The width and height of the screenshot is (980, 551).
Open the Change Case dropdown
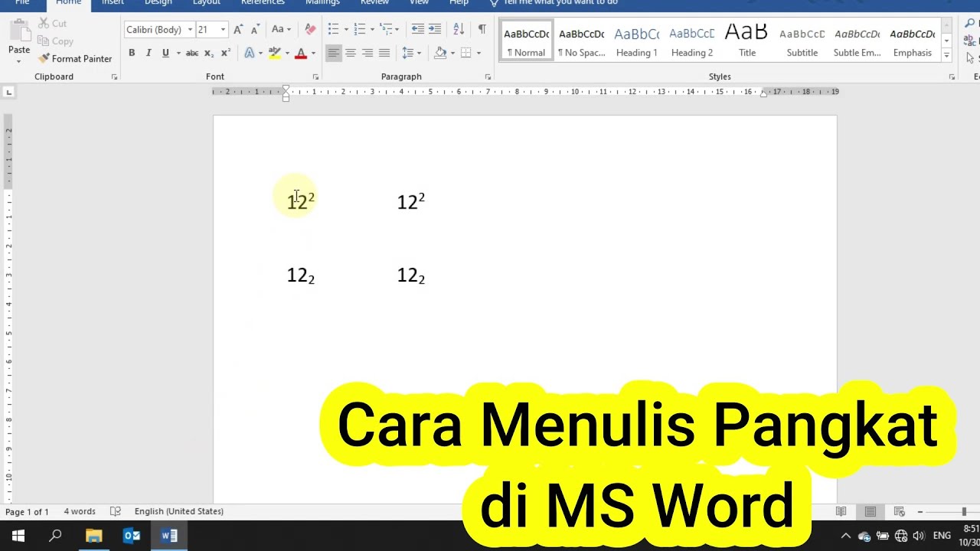pos(281,30)
